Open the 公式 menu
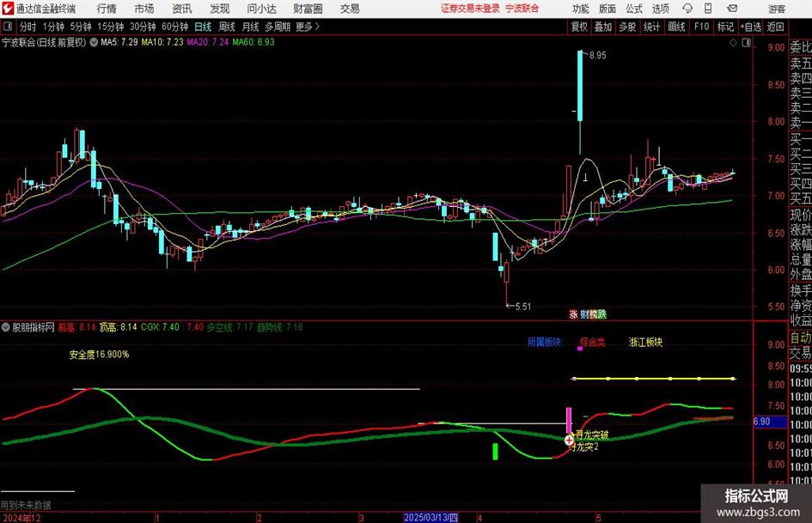The height and width of the screenshot is (523, 812). point(634,9)
